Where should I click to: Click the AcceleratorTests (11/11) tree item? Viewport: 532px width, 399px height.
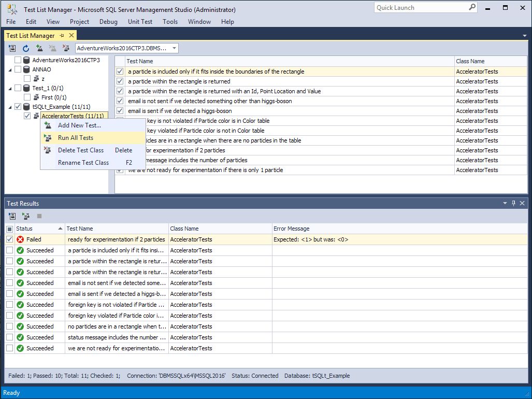[73, 116]
